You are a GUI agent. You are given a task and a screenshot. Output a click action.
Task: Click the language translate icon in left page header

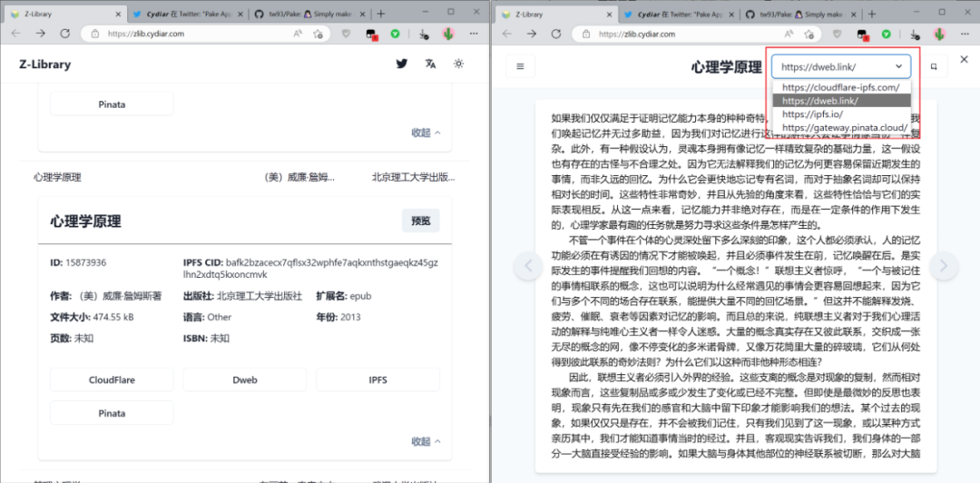click(x=430, y=64)
